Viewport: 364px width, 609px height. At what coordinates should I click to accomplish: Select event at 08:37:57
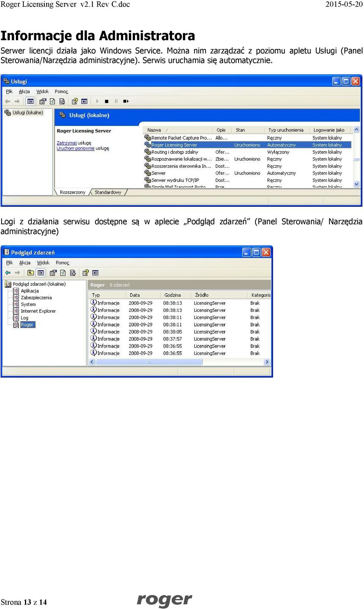180,339
